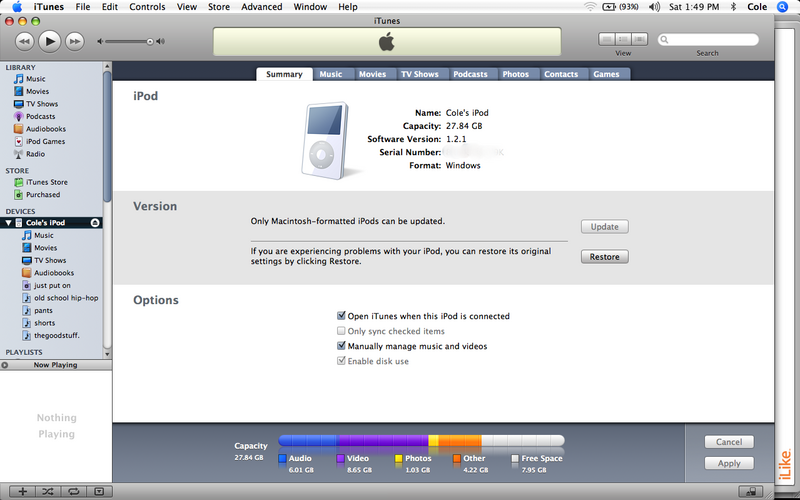The height and width of the screenshot is (500, 800).
Task: Switch to the Music tab
Action: pyautogui.click(x=331, y=74)
